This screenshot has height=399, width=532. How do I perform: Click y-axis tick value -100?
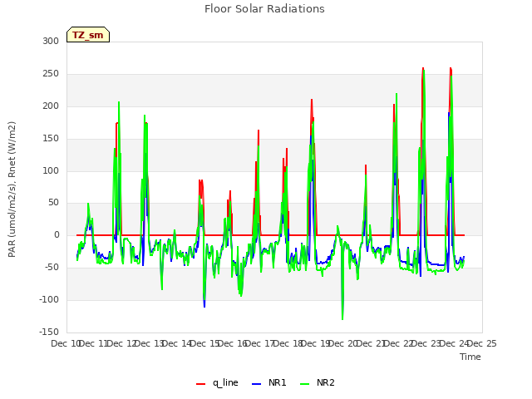pyautogui.click(x=50, y=299)
